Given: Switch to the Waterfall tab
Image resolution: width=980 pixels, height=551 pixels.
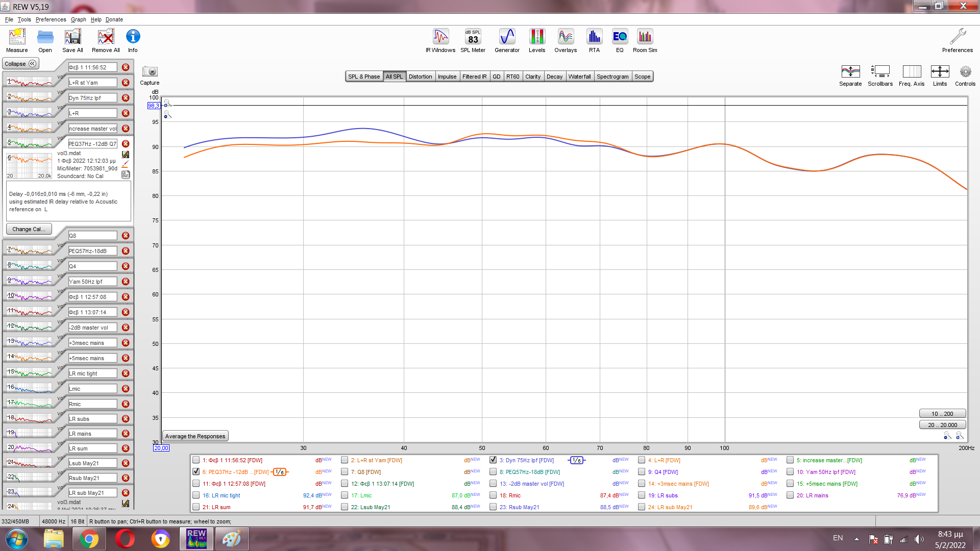Looking at the screenshot, I should pyautogui.click(x=579, y=77).
